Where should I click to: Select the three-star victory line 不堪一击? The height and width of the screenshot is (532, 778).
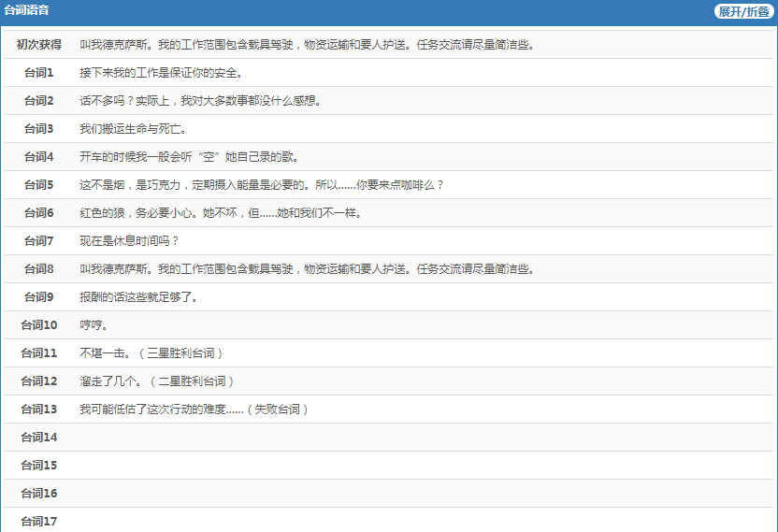tap(151, 353)
